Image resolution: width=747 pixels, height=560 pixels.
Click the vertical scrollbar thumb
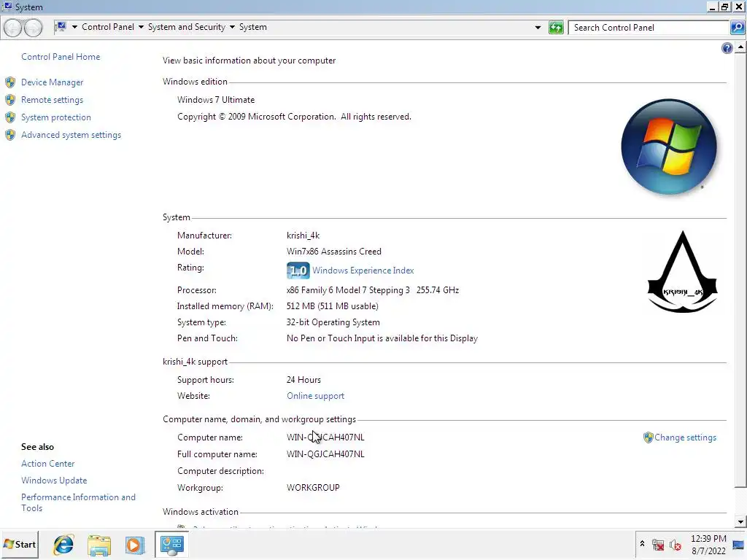[740, 270]
